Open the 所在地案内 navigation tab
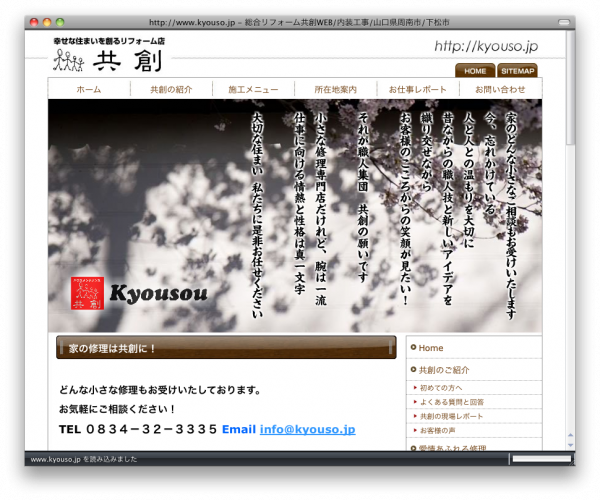Screen dimensions: 600x500 coord(336,90)
